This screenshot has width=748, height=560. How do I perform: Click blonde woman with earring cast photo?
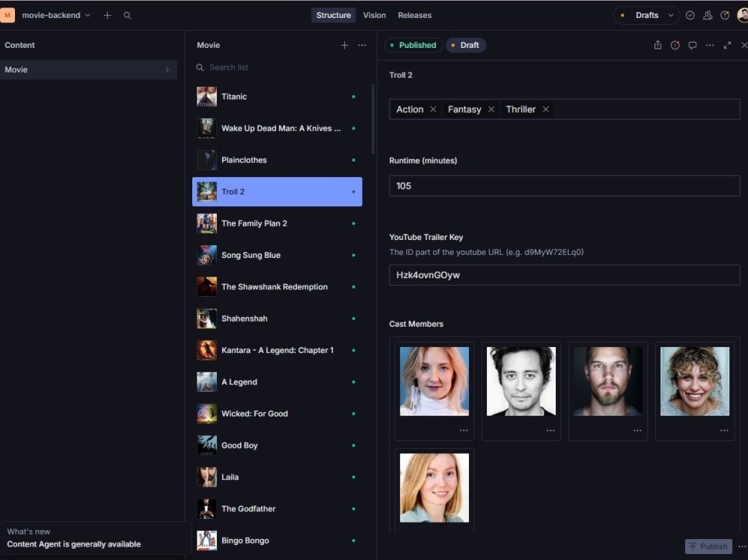[434, 381]
